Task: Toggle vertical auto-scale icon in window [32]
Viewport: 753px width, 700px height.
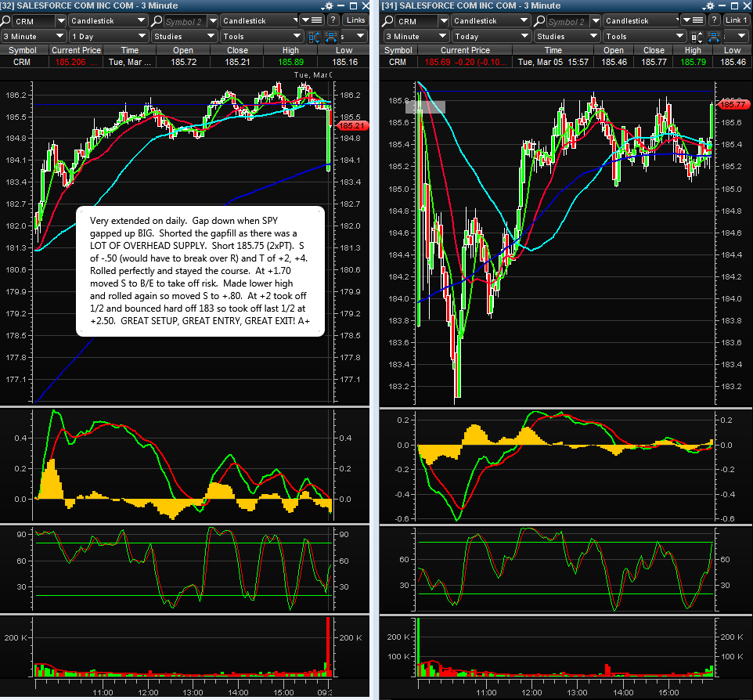Action: 314,37
